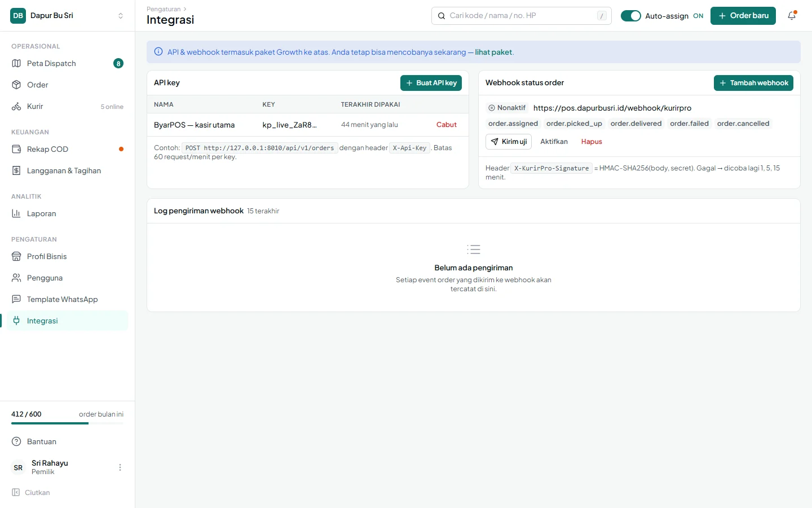Click the Buat API key button
Viewport: 812px width, 508px height.
pyautogui.click(x=431, y=83)
